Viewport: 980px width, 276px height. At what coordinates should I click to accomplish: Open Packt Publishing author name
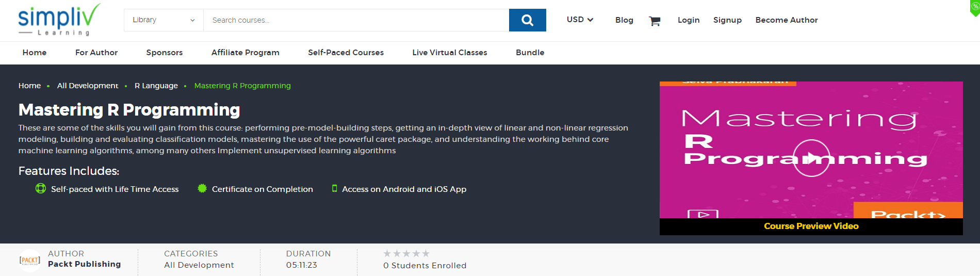coord(85,264)
